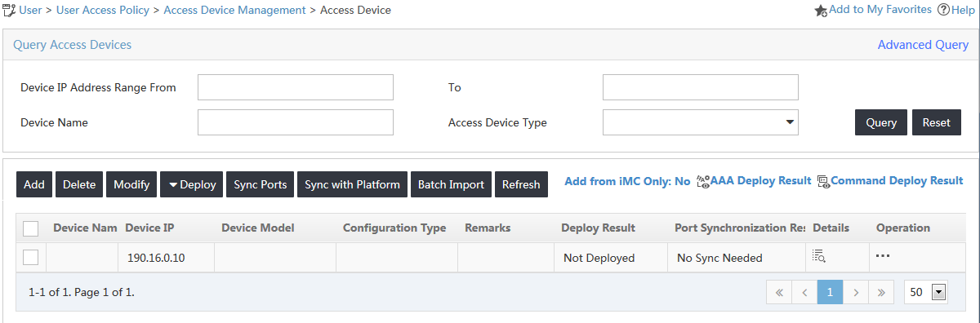
Task: Open the operation ellipsis menu for 190.16.0.10
Action: [x=883, y=256]
